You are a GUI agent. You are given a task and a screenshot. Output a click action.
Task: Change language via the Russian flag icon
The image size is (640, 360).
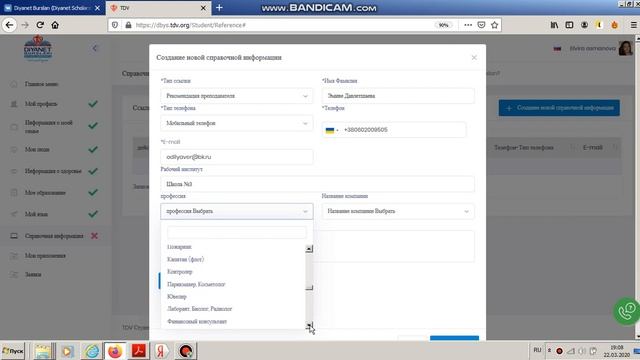pos(557,49)
